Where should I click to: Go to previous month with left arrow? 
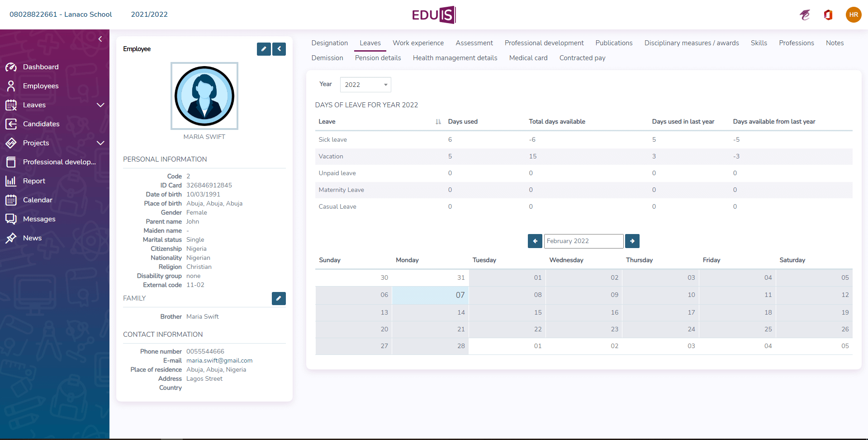pyautogui.click(x=535, y=241)
